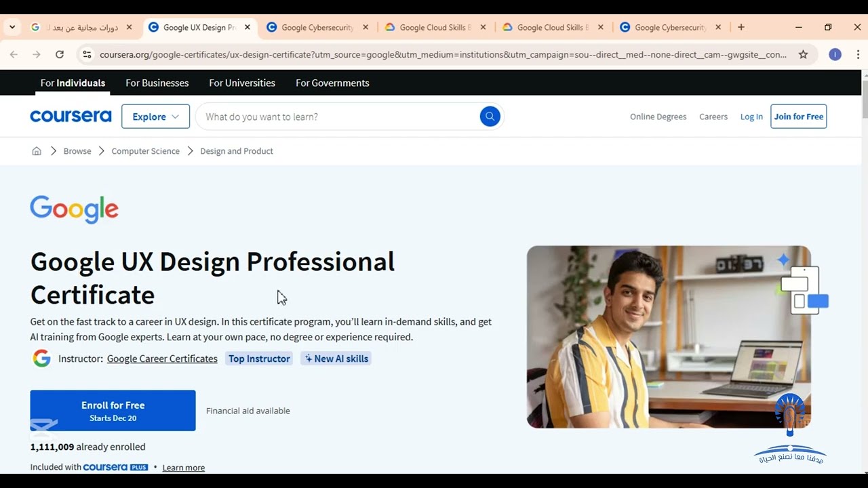This screenshot has width=868, height=488.
Task: Click Enroll for Free button
Action: pyautogui.click(x=113, y=411)
